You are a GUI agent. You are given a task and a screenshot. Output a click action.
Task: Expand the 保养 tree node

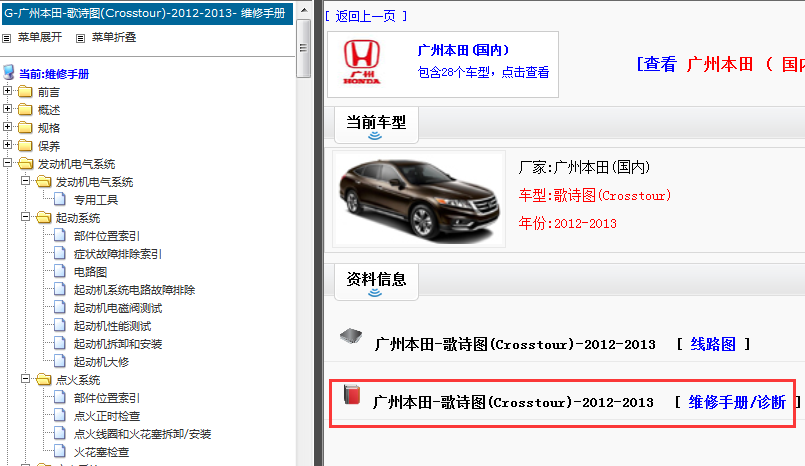coord(7,145)
